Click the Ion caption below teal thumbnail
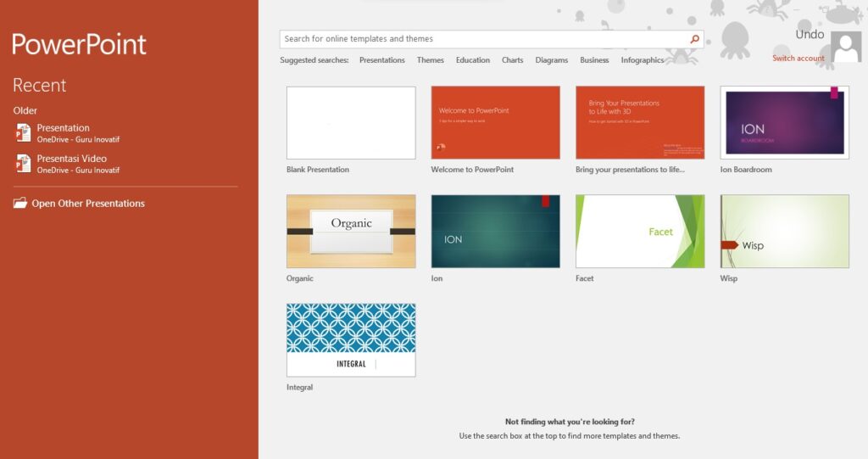Screen dimensions: 868x459 pos(437,278)
